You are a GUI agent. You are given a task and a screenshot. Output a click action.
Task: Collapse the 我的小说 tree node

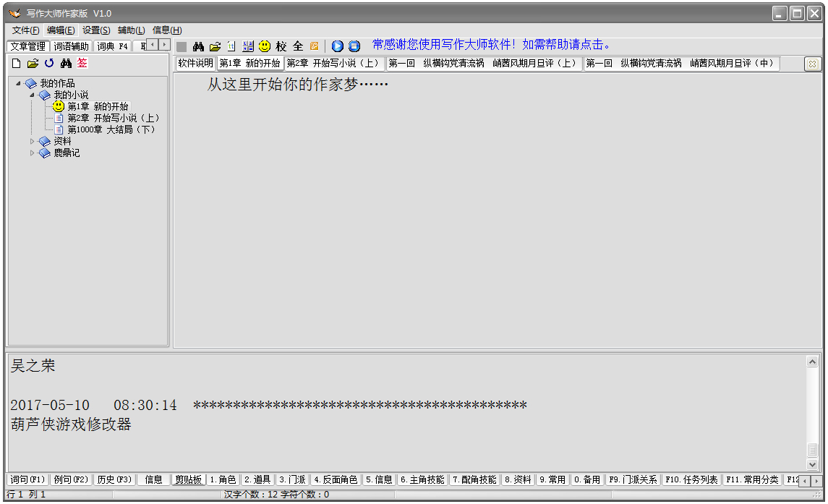32,95
